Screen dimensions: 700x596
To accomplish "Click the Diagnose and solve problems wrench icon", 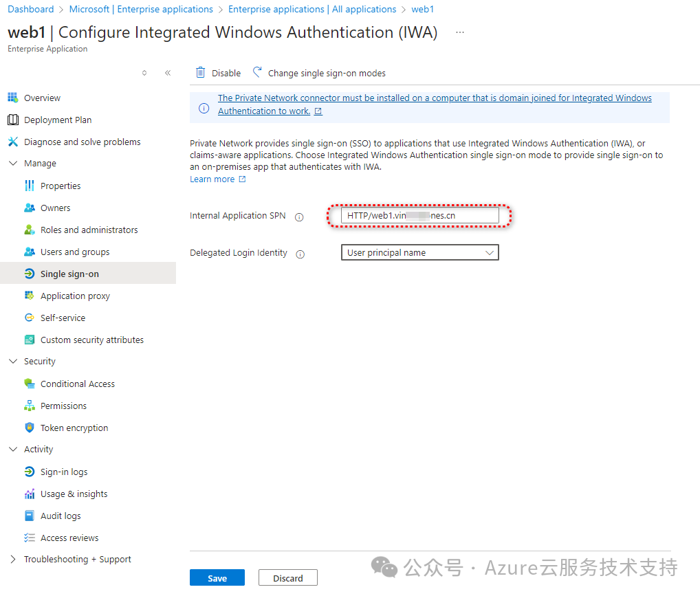I will click(x=13, y=142).
